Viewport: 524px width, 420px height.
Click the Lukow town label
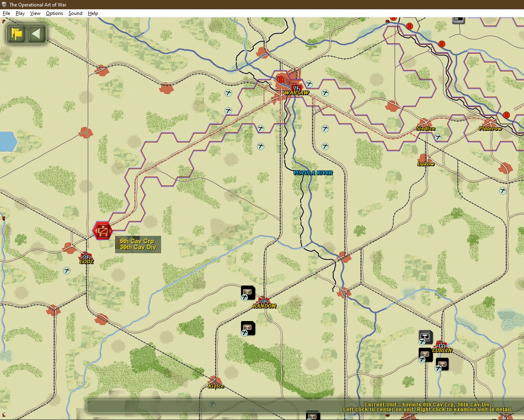pyautogui.click(x=426, y=164)
